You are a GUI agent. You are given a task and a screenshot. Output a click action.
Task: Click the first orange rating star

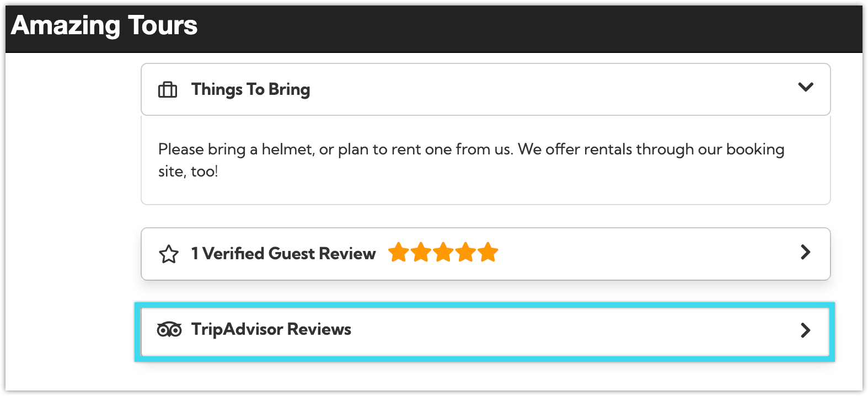coord(398,253)
